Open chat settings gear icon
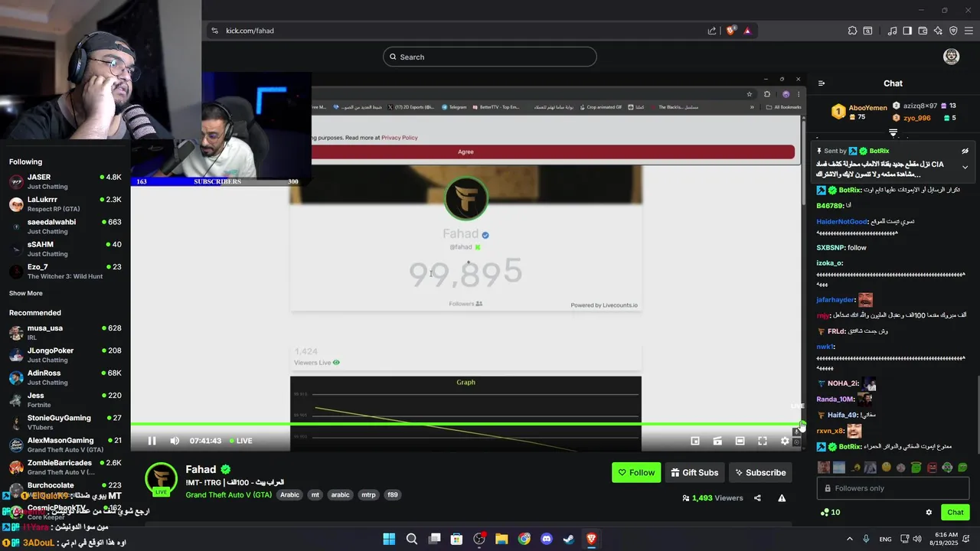 (x=929, y=513)
